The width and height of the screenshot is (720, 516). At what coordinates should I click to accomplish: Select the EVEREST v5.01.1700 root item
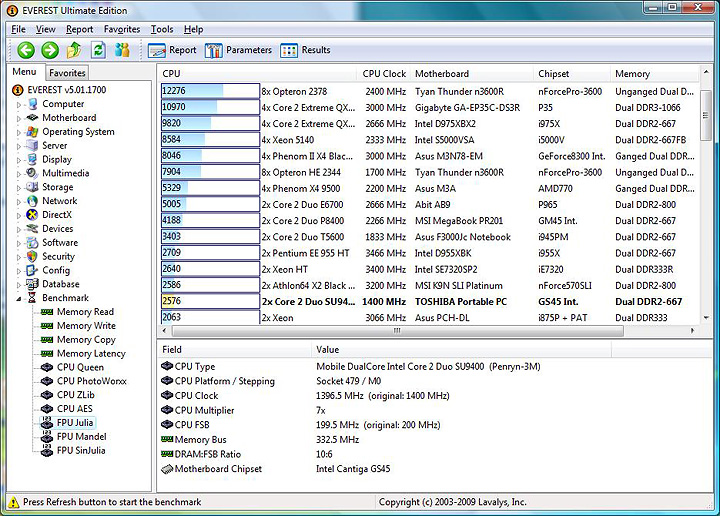(67, 90)
